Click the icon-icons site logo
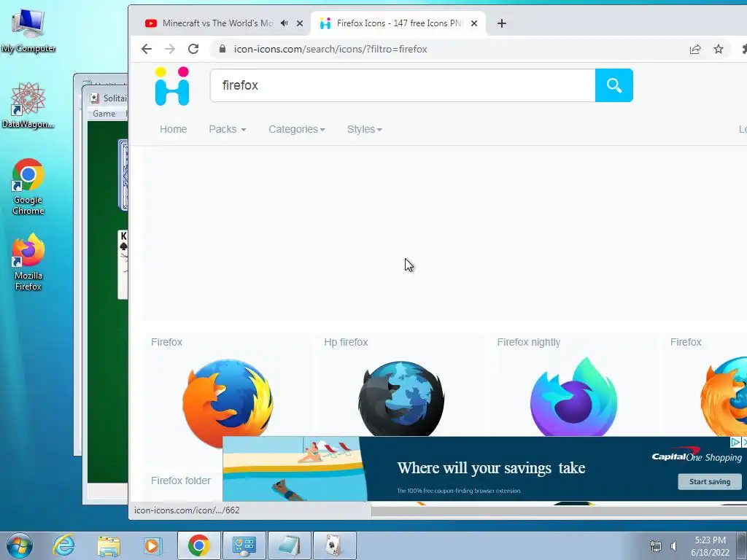The height and width of the screenshot is (560, 747). [172, 86]
